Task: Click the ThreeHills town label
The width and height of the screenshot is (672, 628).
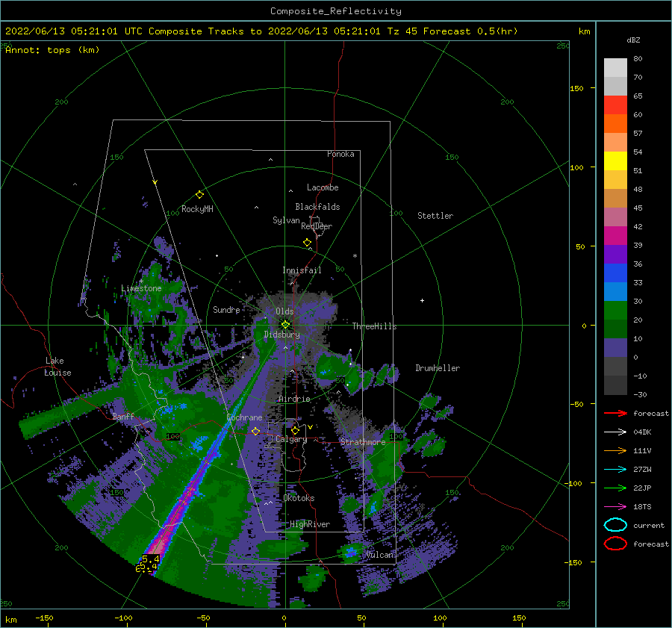Action: coord(374,326)
